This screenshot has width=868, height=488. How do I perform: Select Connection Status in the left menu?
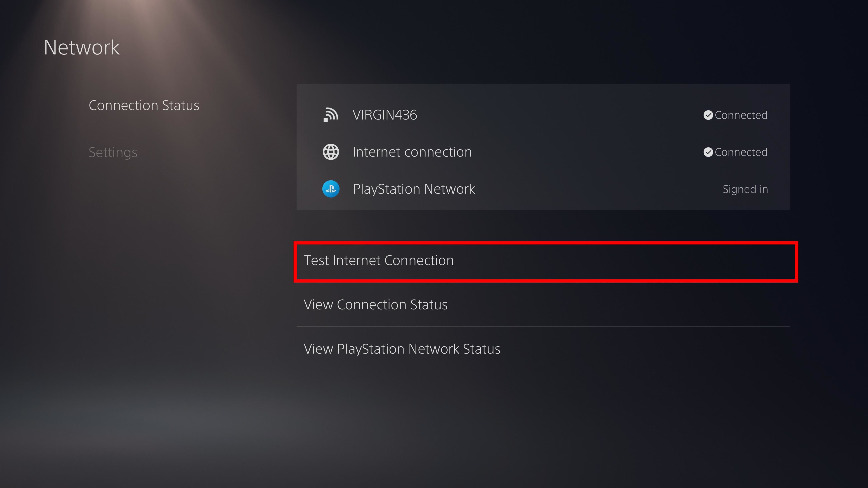click(x=144, y=105)
